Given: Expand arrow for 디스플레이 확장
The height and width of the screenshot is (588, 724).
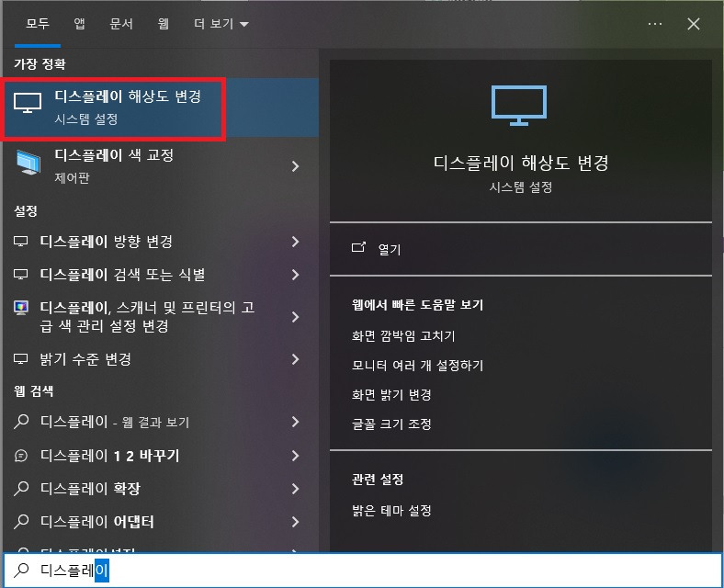Looking at the screenshot, I should (x=296, y=489).
